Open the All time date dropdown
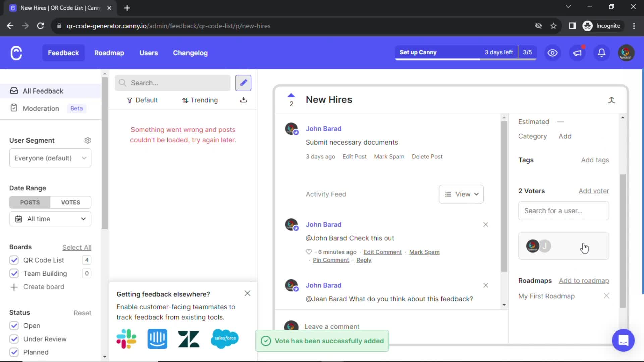644x362 pixels. (50, 219)
